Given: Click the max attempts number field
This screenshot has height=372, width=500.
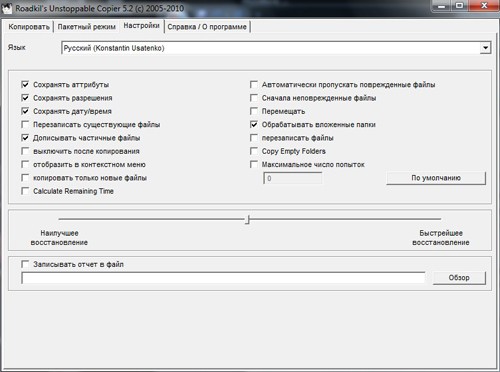Looking at the screenshot, I should [293, 178].
